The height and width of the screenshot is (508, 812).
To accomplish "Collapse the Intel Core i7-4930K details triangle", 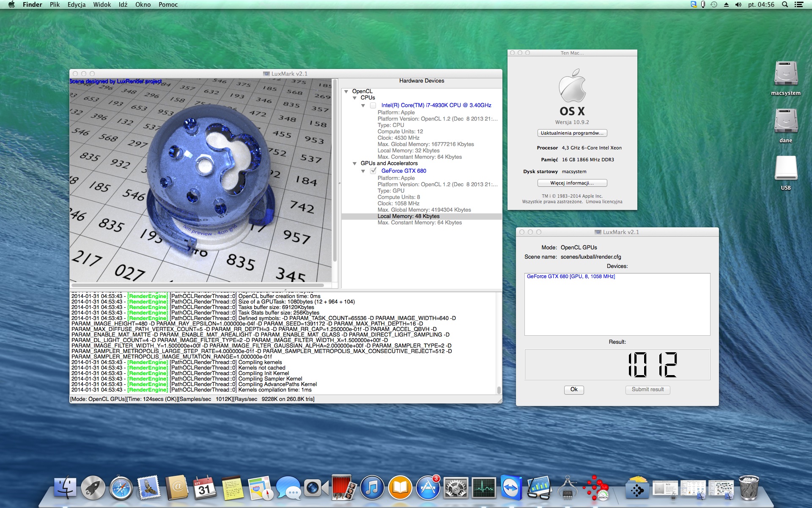I will click(363, 105).
